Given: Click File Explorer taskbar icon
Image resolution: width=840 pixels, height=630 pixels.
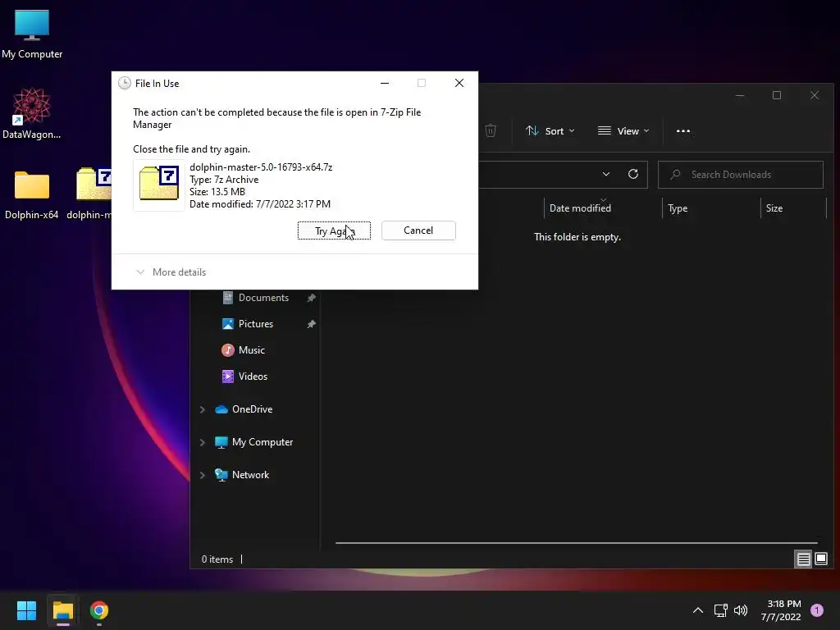Looking at the screenshot, I should [x=62, y=610].
